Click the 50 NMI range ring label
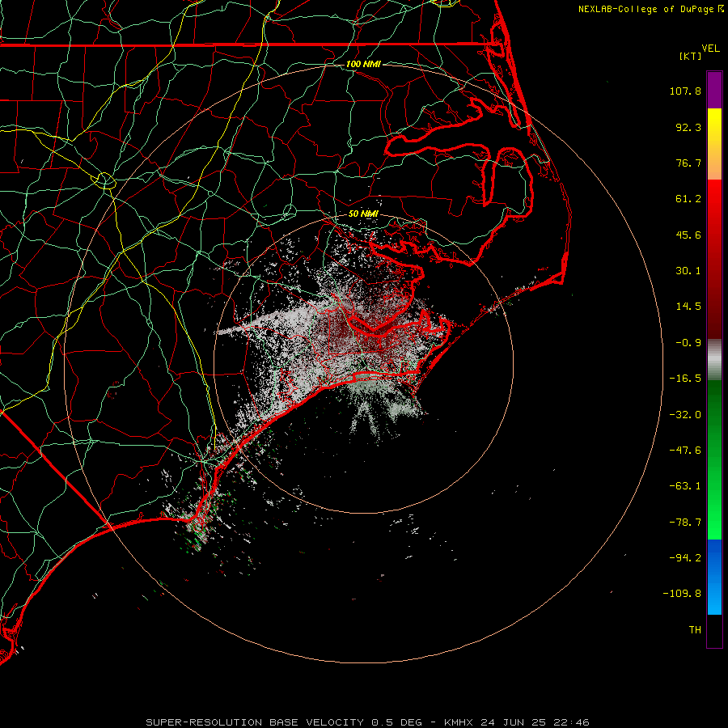This screenshot has height=728, width=728. [x=363, y=214]
